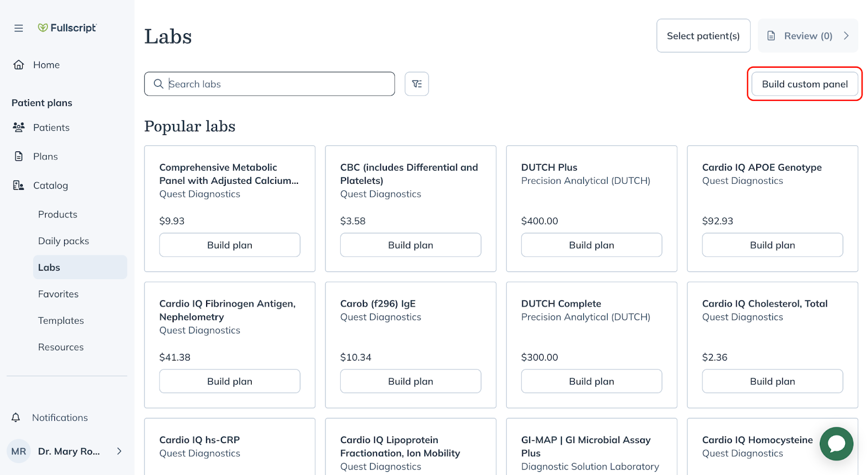868x475 pixels.
Task: Click the Patients people icon
Action: [x=18, y=127]
